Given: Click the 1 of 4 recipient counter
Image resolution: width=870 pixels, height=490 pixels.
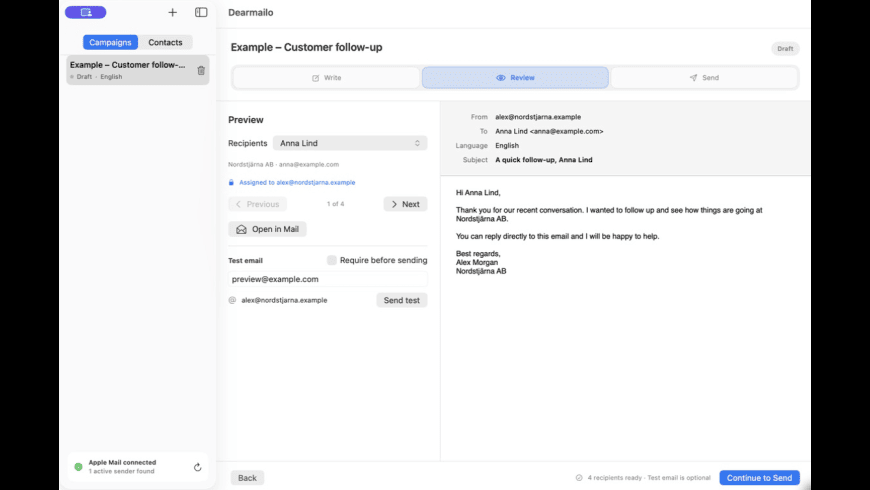Looking at the screenshot, I should tap(335, 204).
